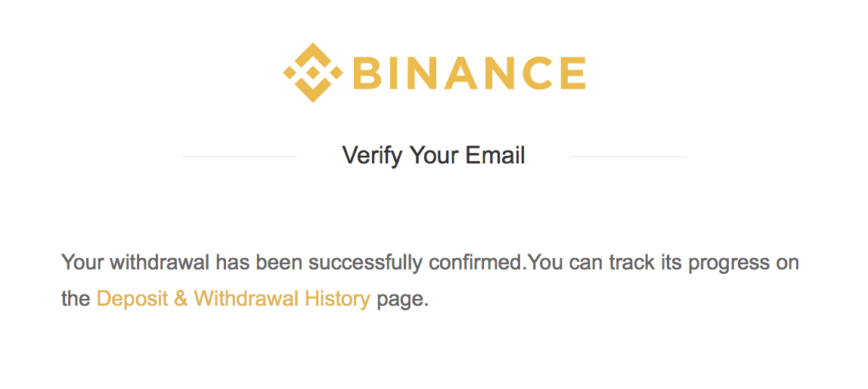Click the word "Your" starting the message
Screen dimensions: 868x389
click(x=82, y=263)
